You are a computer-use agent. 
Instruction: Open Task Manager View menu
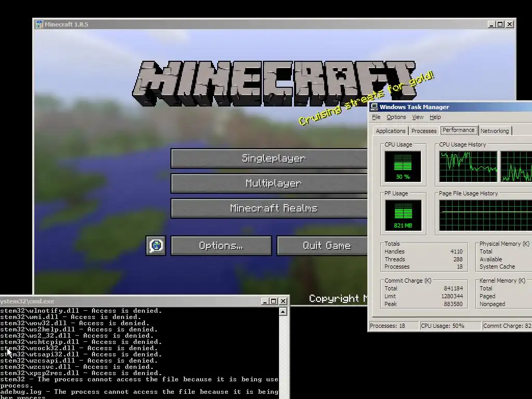(x=418, y=117)
